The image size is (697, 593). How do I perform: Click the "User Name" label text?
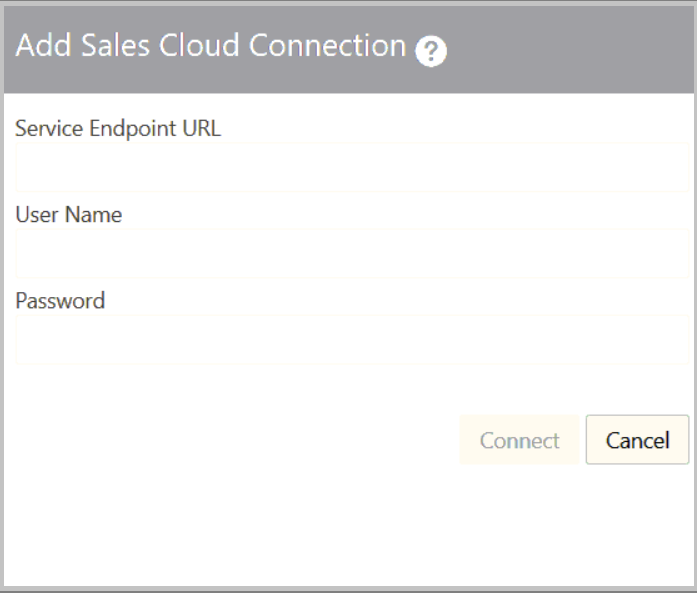coord(69,214)
